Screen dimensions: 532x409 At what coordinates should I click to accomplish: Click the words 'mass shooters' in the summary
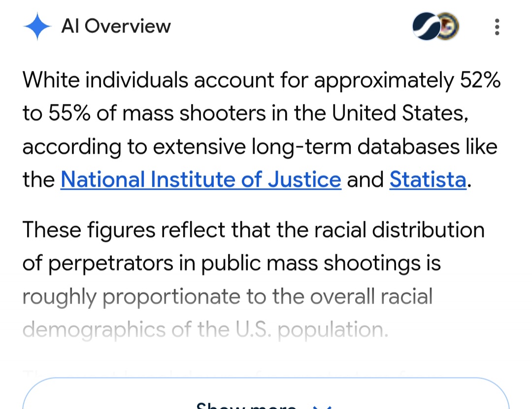[x=194, y=113]
